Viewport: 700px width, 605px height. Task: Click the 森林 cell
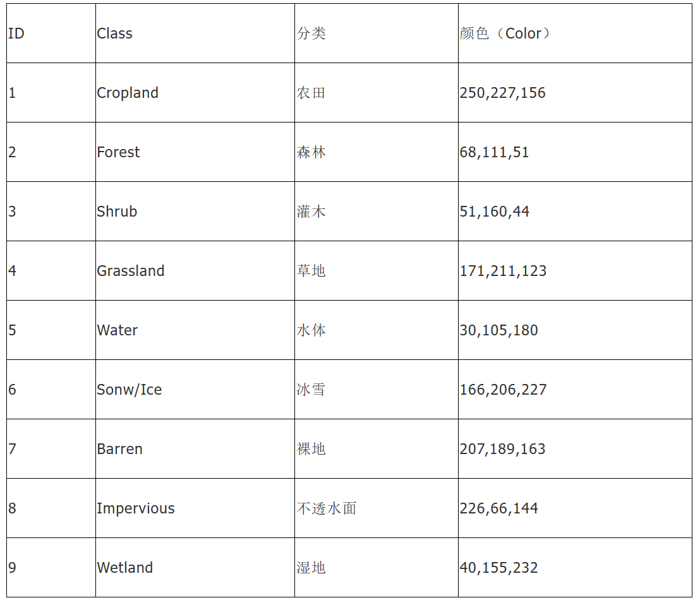click(311, 152)
